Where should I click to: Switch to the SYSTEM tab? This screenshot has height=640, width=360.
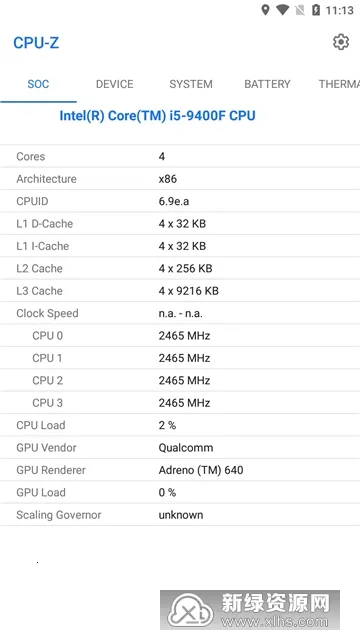(191, 84)
